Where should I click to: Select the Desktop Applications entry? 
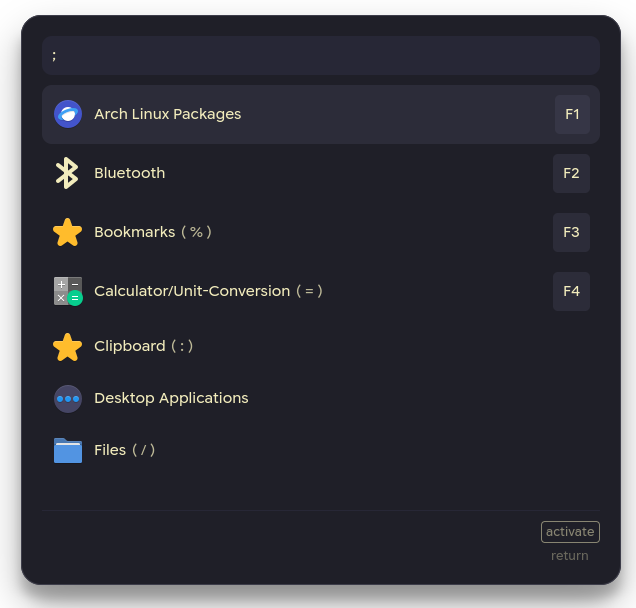click(171, 398)
